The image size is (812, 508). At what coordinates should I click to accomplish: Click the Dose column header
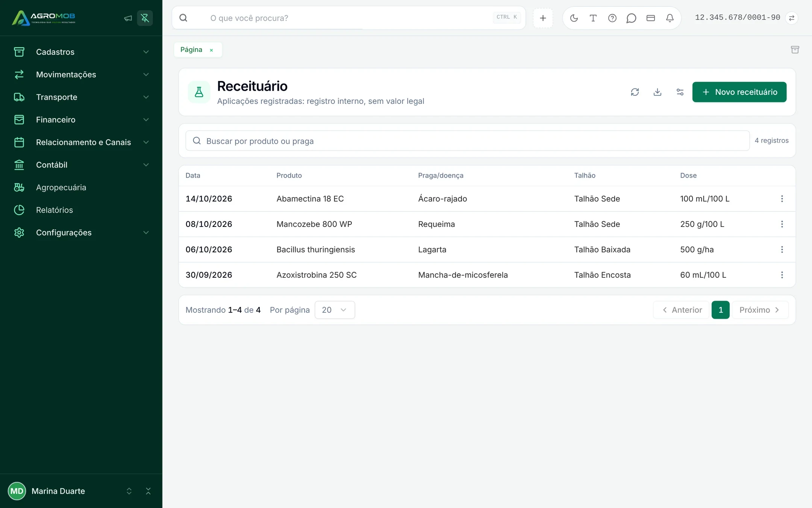click(688, 175)
